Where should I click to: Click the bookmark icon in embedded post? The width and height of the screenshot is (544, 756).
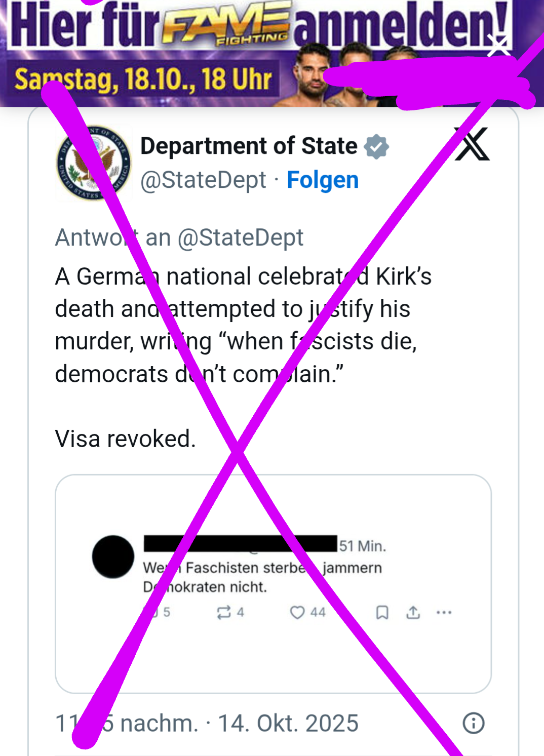pyautogui.click(x=382, y=612)
